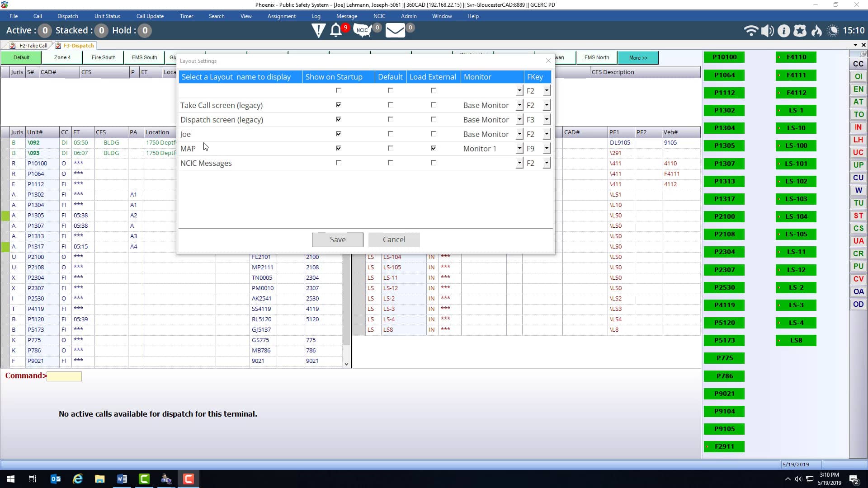Screen dimensions: 868x488
Task: Click the info status icon
Action: tap(783, 30)
